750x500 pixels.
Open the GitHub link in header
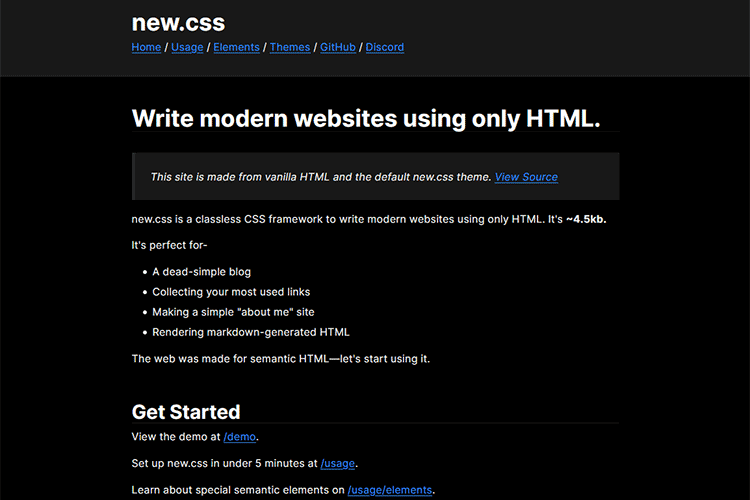click(338, 47)
